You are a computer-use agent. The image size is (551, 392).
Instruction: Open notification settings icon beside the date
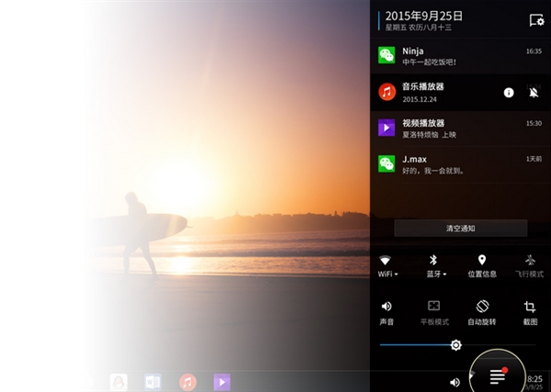pyautogui.click(x=536, y=19)
